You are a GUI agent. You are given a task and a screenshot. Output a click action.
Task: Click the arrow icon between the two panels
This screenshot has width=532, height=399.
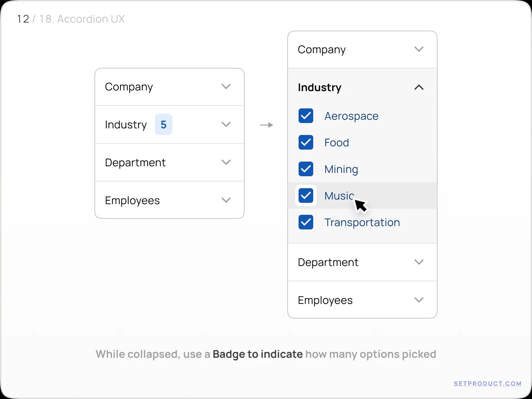coord(266,125)
